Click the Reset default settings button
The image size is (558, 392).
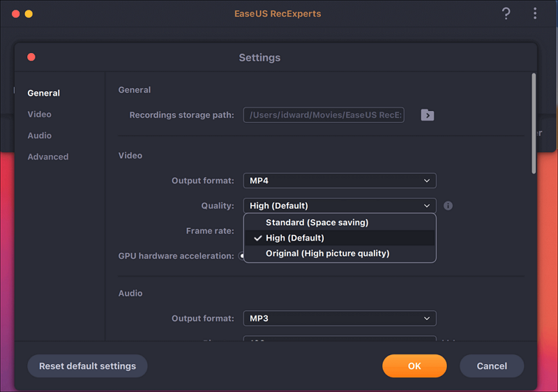click(x=87, y=366)
